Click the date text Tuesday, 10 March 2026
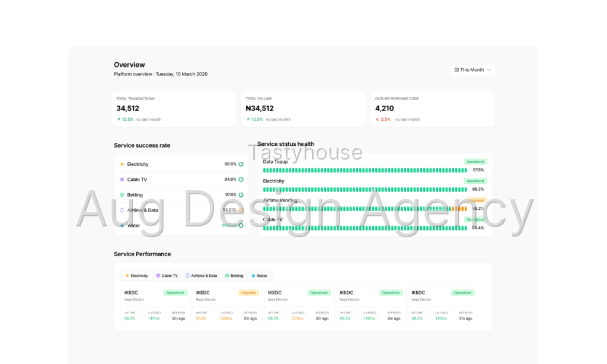 point(181,74)
